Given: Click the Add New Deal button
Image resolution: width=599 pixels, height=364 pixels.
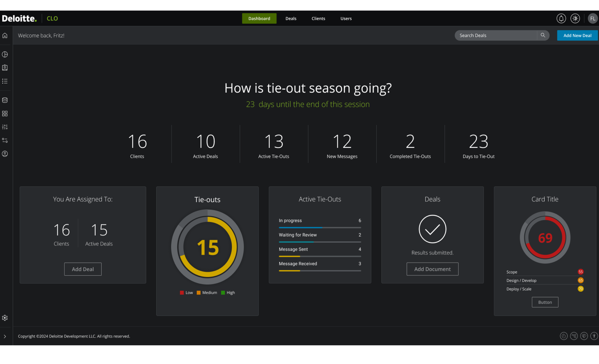Looking at the screenshot, I should tap(577, 35).
